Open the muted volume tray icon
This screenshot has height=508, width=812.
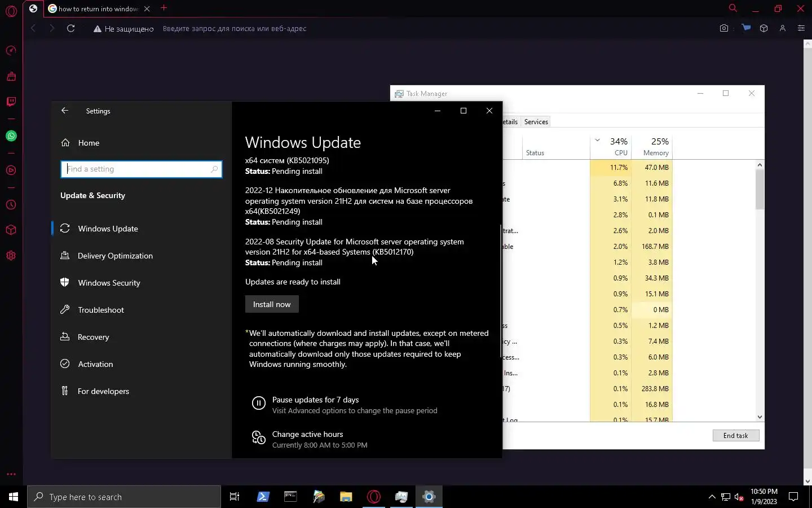click(x=739, y=497)
